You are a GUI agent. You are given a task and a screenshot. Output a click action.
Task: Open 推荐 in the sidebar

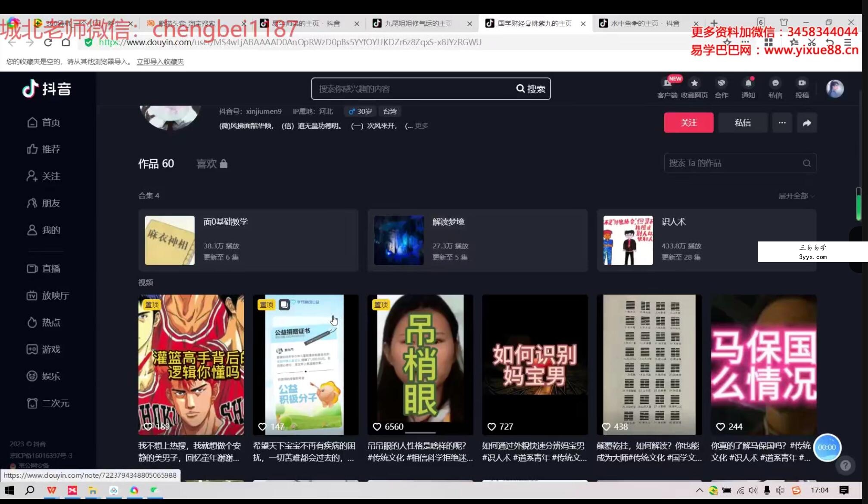tap(44, 149)
